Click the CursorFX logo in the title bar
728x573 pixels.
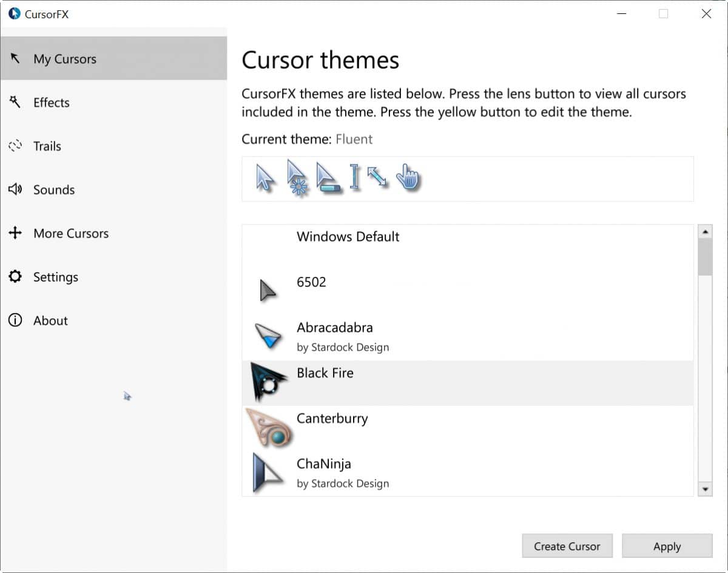point(13,13)
